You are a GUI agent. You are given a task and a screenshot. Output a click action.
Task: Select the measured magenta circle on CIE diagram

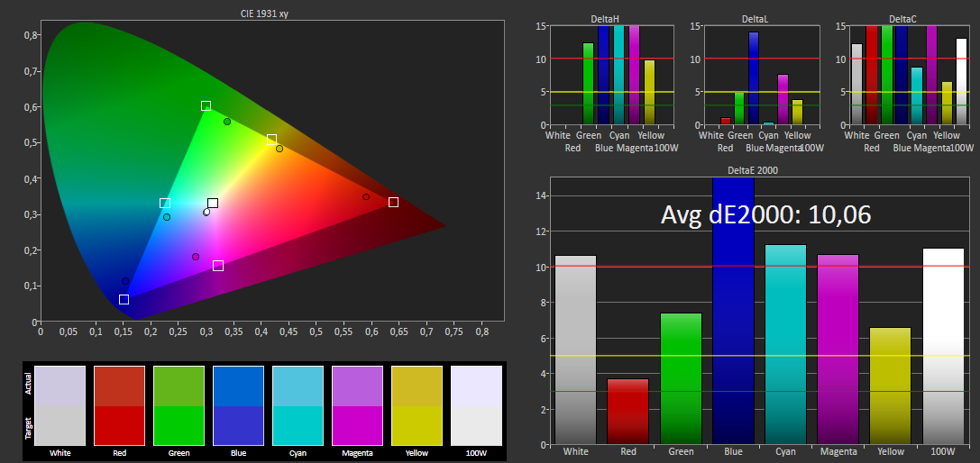click(x=196, y=257)
